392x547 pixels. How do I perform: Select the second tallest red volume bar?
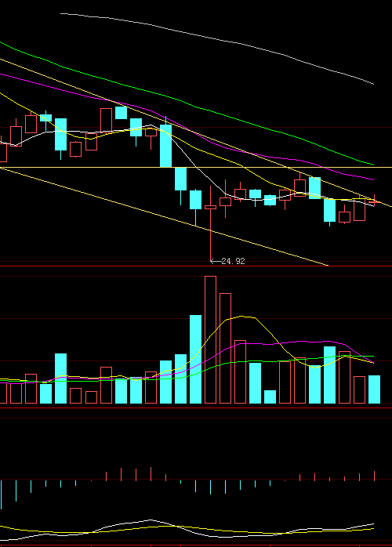coord(225,348)
